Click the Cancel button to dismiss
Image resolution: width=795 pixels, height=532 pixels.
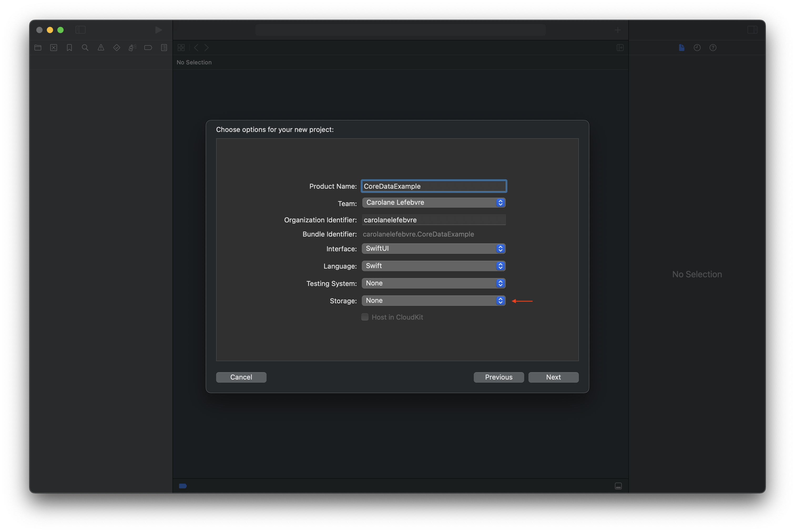click(241, 377)
